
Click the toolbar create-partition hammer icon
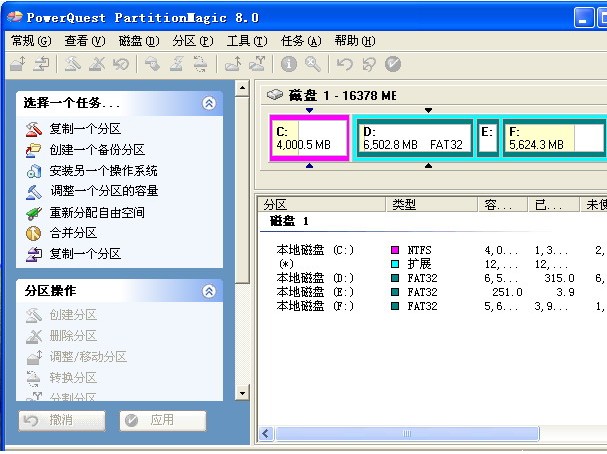pyautogui.click(x=72, y=64)
